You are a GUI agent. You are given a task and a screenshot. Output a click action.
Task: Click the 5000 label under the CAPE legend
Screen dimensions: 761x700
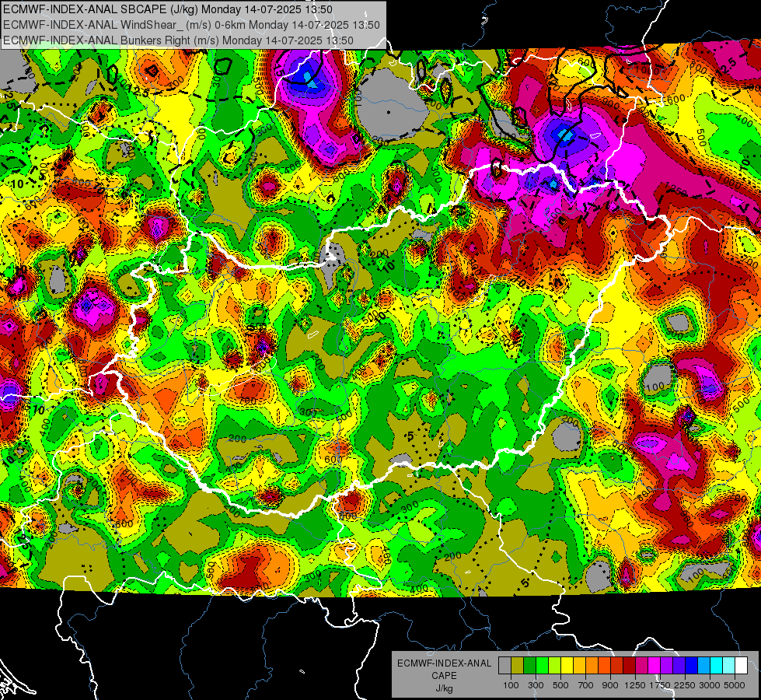[x=735, y=685]
